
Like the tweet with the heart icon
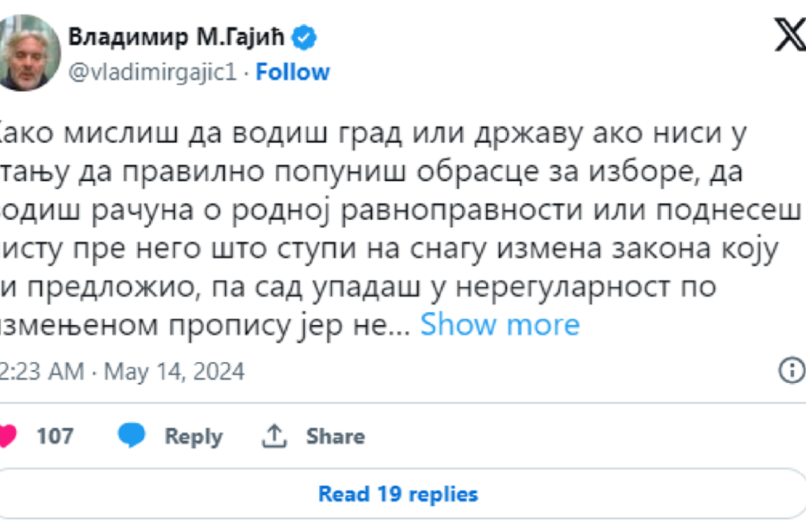[6, 436]
